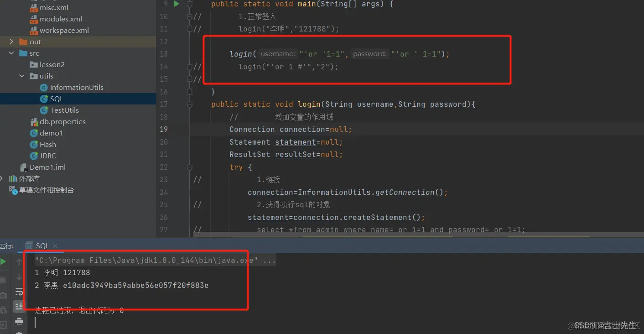This screenshot has height=334, width=644.
Task: Expand the out folder
Action: (11, 42)
